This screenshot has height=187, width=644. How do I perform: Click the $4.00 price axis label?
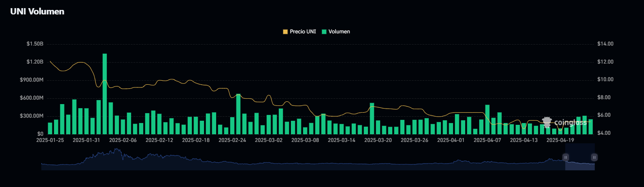coord(604,134)
